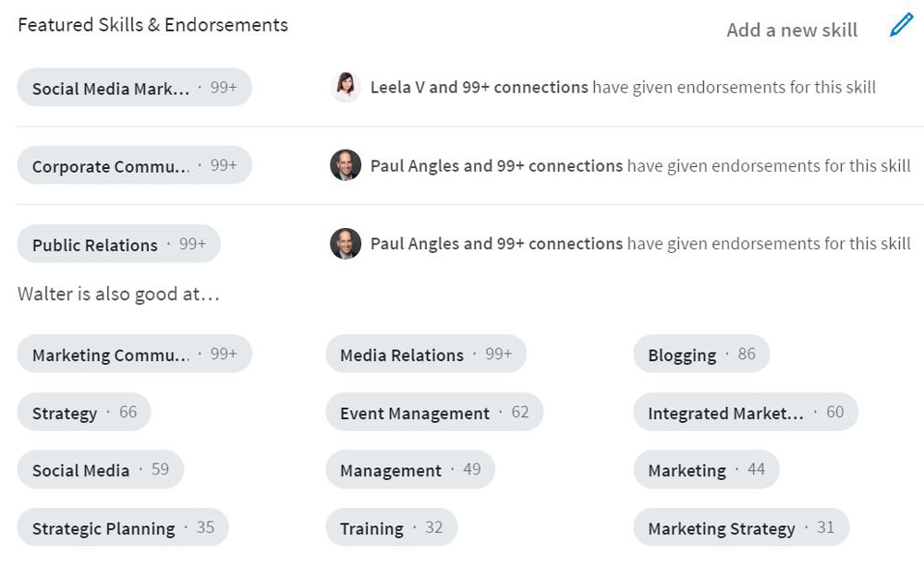
Task: Click the pencil edit skills icon
Action: click(901, 26)
